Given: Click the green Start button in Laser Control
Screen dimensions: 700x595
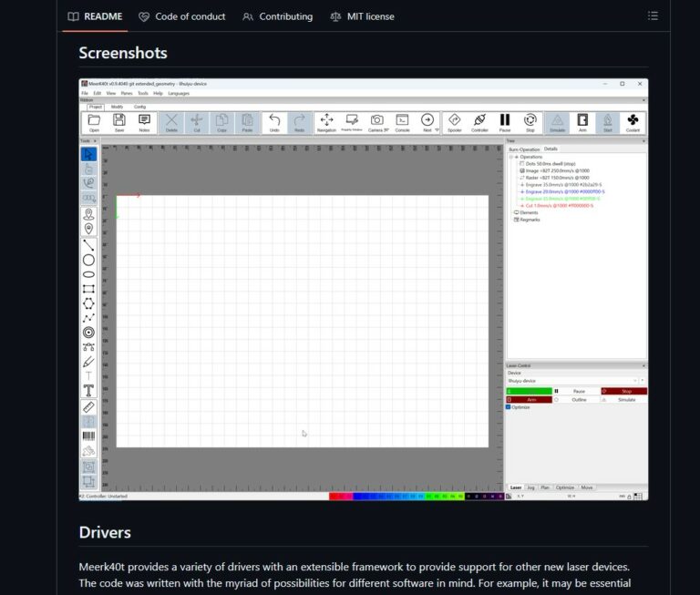Looking at the screenshot, I should pyautogui.click(x=529, y=391).
